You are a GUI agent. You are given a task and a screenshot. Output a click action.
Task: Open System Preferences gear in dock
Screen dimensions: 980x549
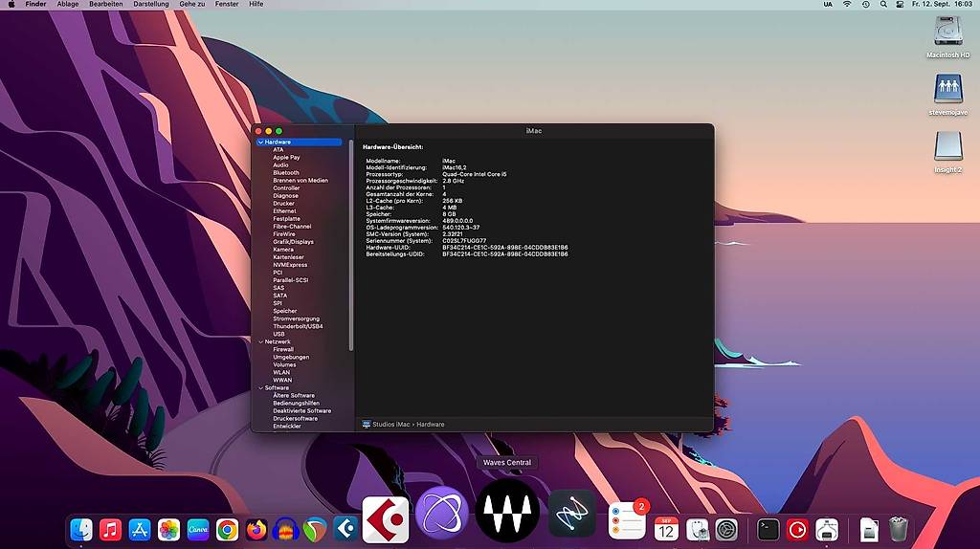point(727,530)
